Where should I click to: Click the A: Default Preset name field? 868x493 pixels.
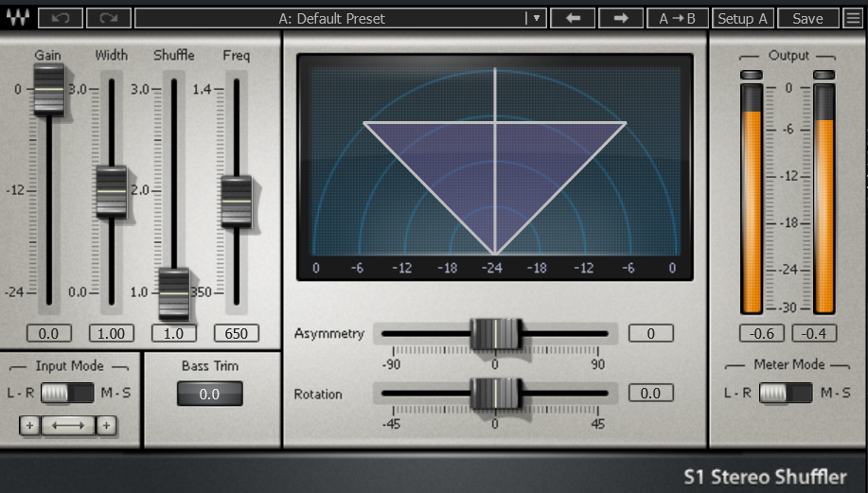331,18
